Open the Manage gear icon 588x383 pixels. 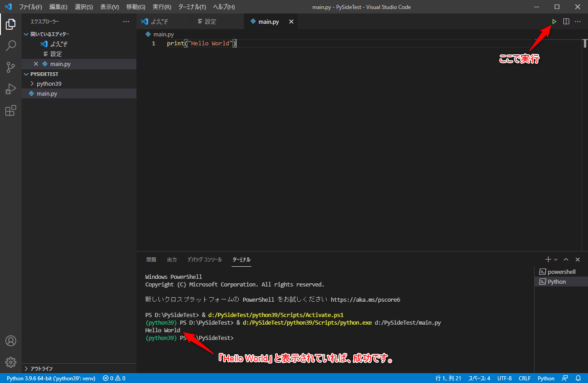[11, 362]
